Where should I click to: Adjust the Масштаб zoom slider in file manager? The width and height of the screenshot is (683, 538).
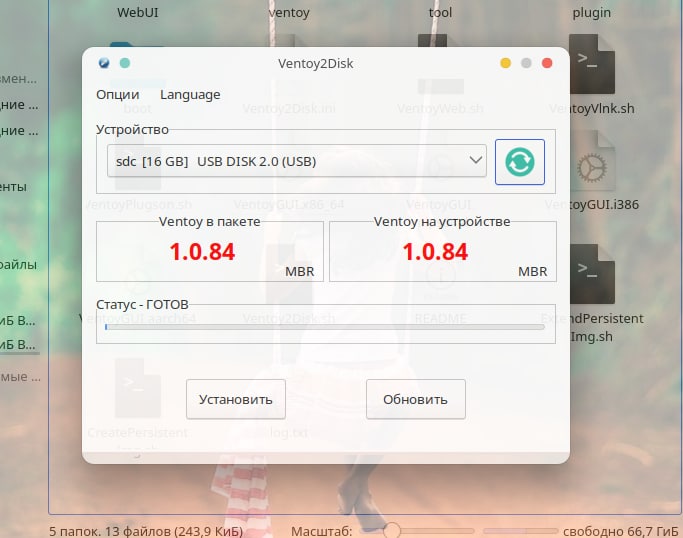[417, 531]
